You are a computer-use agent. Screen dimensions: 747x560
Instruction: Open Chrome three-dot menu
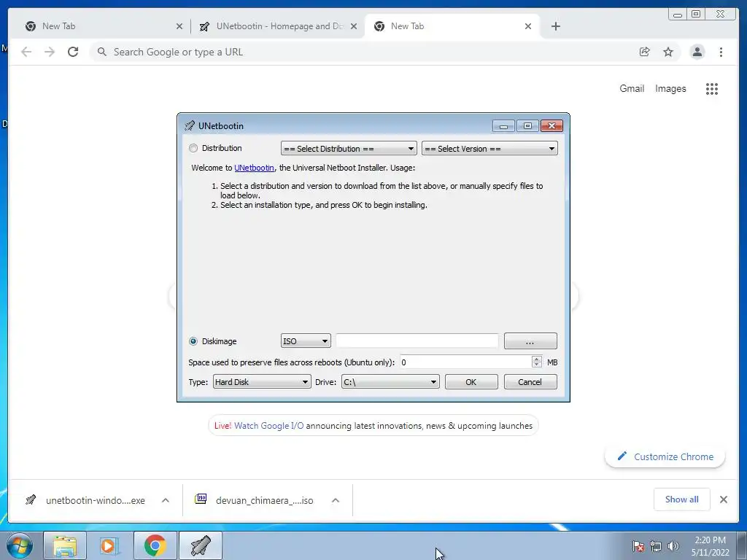721,52
